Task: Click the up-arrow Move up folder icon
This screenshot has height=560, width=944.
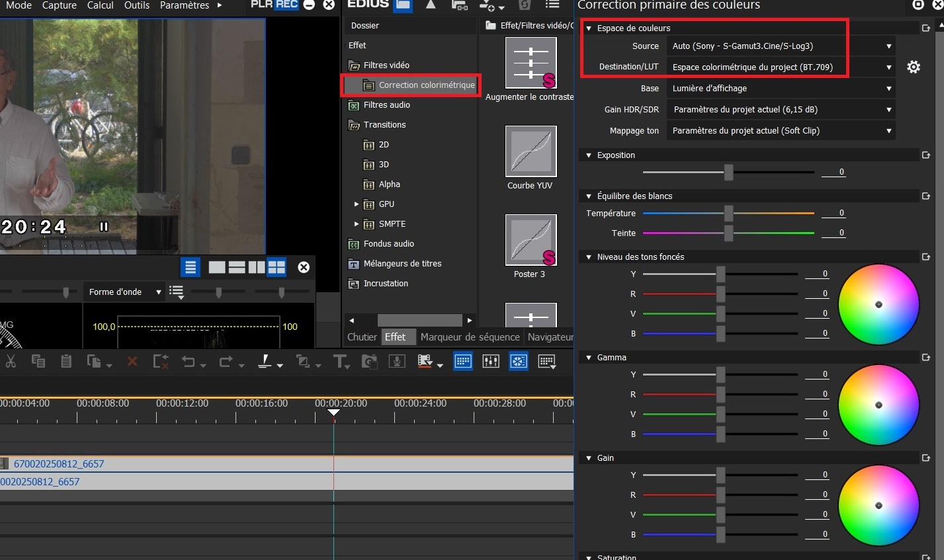Action: pos(431,5)
